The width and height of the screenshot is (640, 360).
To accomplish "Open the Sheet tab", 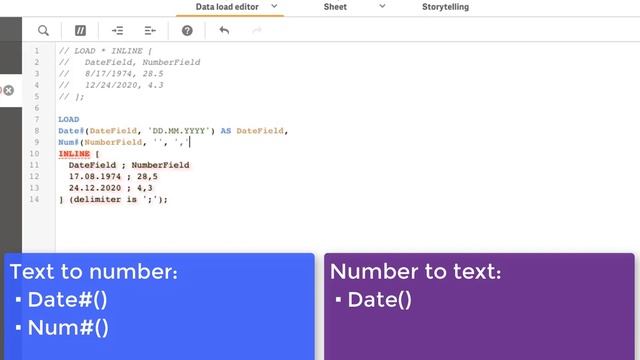I will pyautogui.click(x=335, y=7).
